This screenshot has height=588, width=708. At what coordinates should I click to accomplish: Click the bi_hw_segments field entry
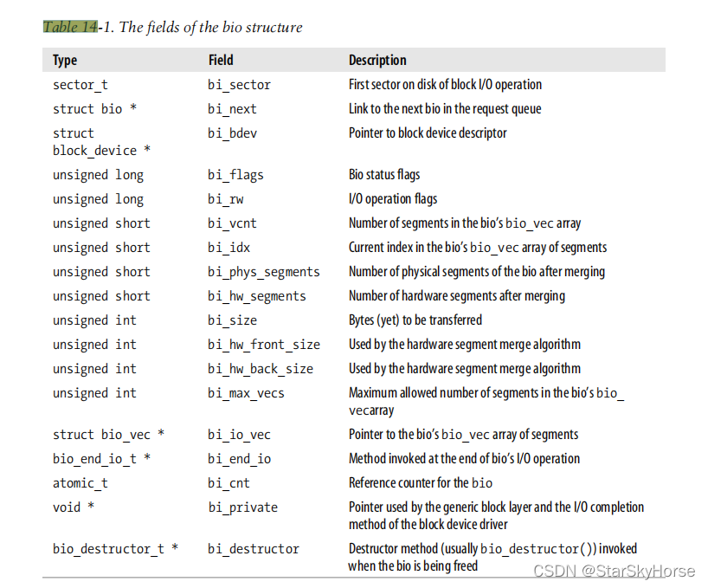pos(256,296)
